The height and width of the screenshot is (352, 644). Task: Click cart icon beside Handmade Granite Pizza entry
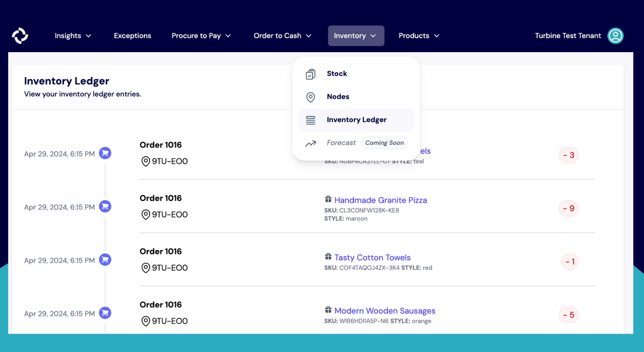pyautogui.click(x=105, y=207)
